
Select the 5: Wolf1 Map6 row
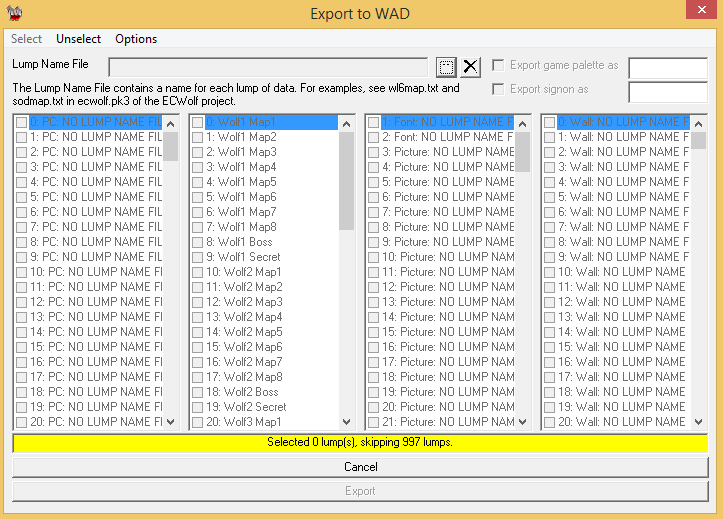coord(264,197)
